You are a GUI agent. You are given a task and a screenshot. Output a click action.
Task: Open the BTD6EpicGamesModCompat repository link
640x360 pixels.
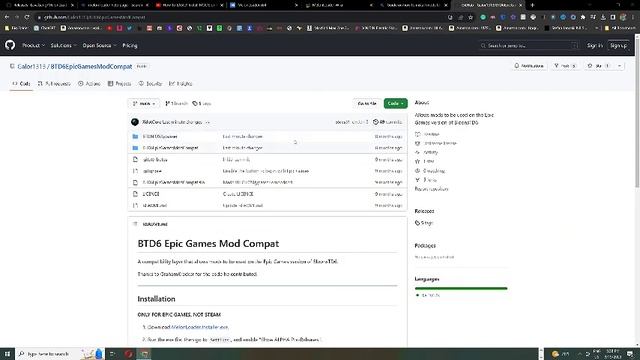tap(91, 66)
